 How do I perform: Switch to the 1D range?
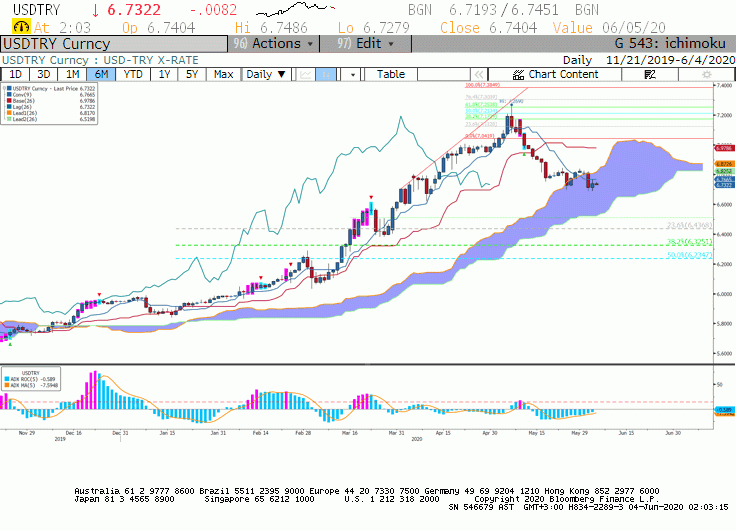point(15,75)
